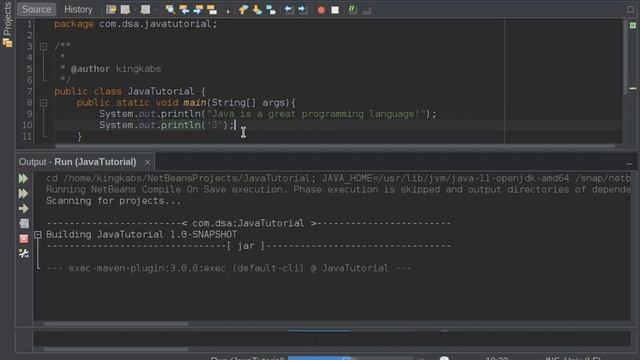Click the Find Selection magnifier icon
The image size is (640, 360).
click(x=170, y=9)
